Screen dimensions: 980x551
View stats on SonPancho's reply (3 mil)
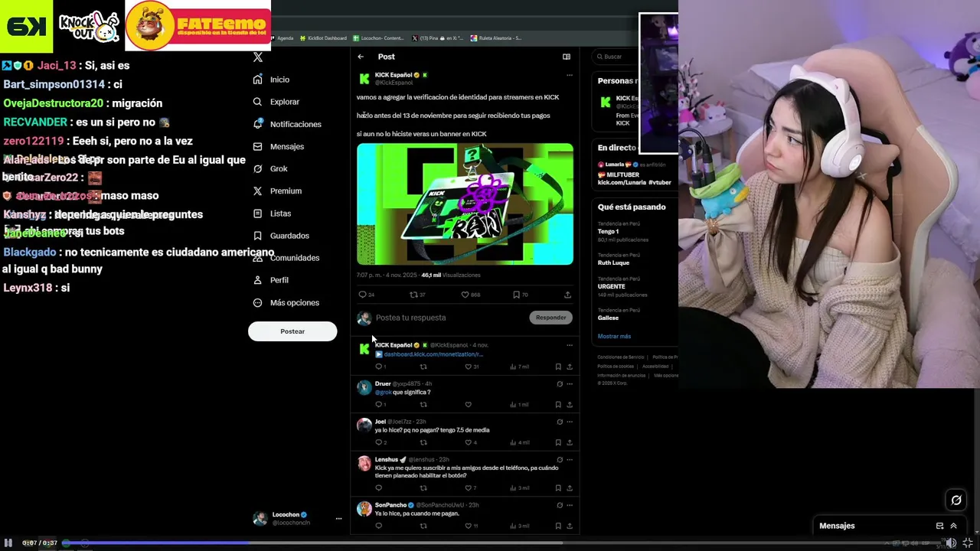point(519,526)
